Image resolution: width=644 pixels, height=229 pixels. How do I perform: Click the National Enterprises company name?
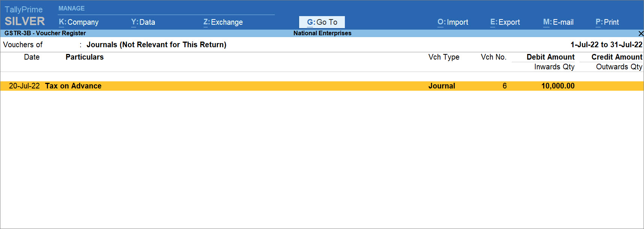[x=322, y=33]
